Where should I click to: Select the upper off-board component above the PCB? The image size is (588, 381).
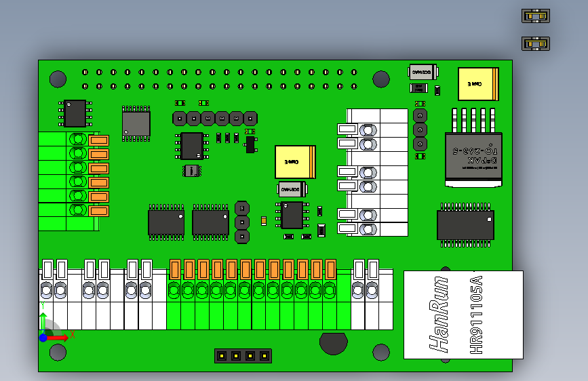536,16
